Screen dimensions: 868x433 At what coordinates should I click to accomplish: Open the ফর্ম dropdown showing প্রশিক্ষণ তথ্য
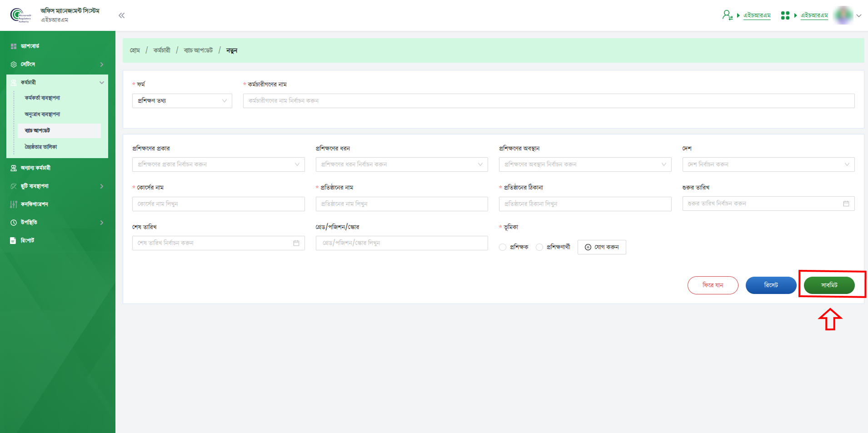coord(182,101)
